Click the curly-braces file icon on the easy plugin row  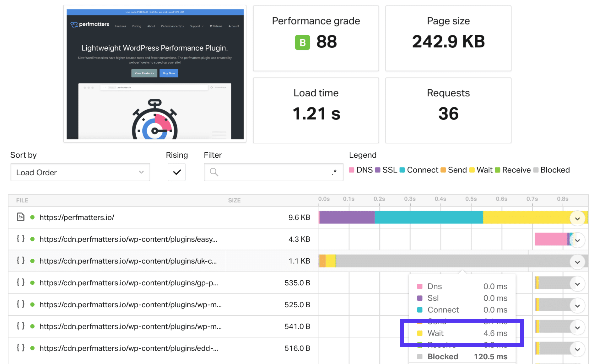pos(20,239)
